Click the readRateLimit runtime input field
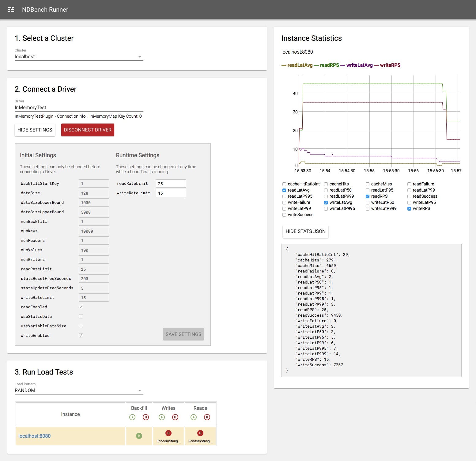Screen dimensions: 476x461 (x=171, y=183)
